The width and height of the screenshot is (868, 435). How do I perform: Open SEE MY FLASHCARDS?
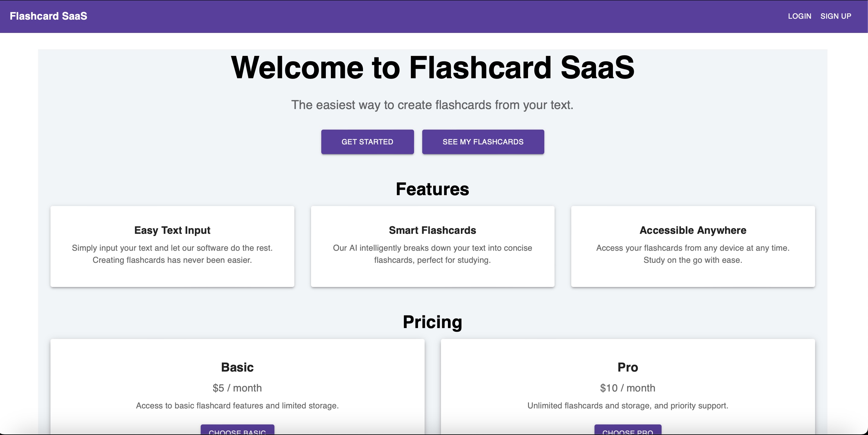[x=483, y=142]
